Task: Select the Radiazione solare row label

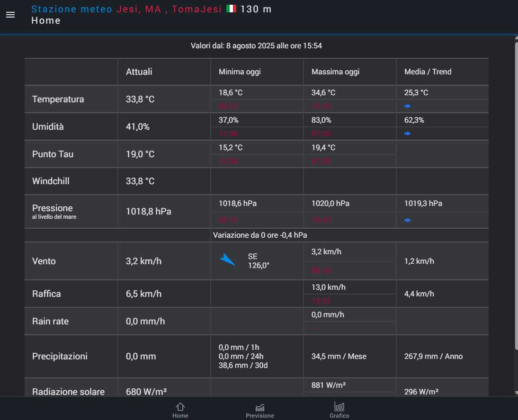Action: pos(68,392)
